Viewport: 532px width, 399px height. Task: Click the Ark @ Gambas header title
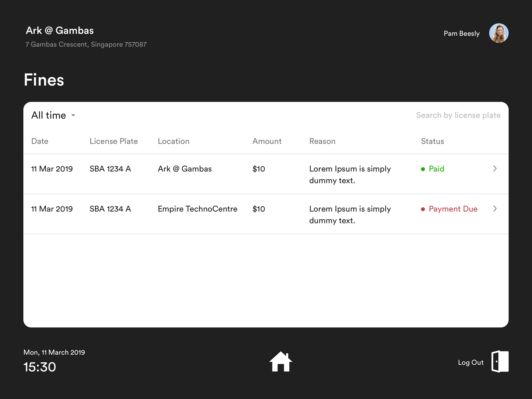pyautogui.click(x=60, y=31)
